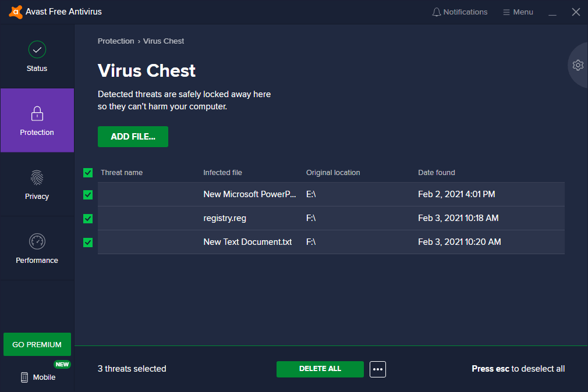588x392 pixels.
Task: Go back via Protection breadcrumb
Action: pos(116,41)
